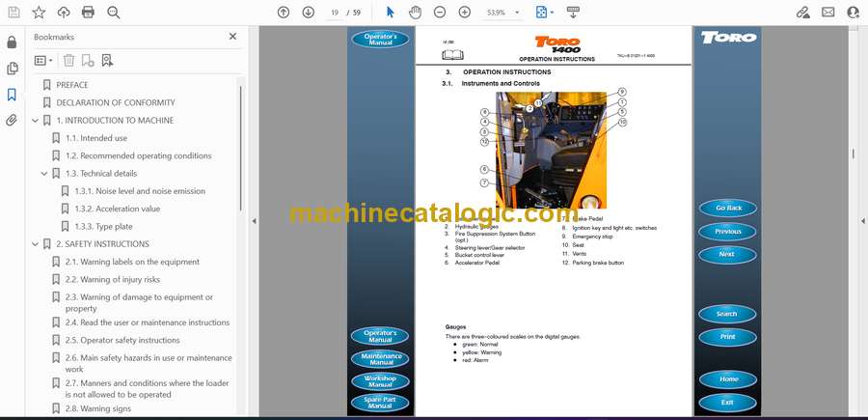Toggle the Bookmarks side panel icon
The height and width of the screenshot is (420, 868).
pyautogui.click(x=12, y=95)
